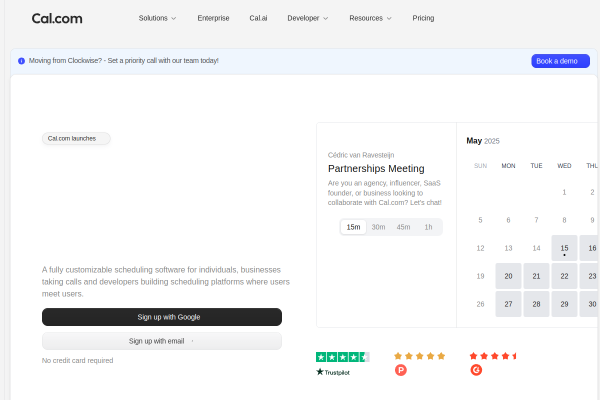Click the Cal.com logo
The height and width of the screenshot is (400, 600).
coord(57,18)
